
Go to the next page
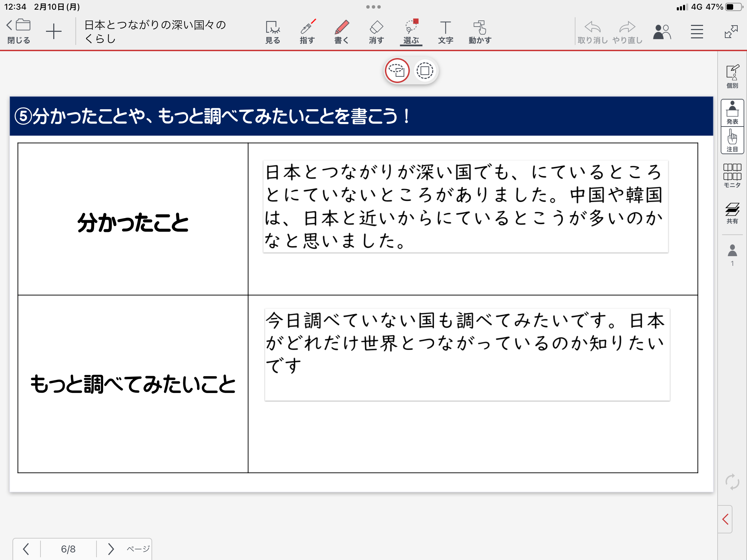tap(111, 549)
